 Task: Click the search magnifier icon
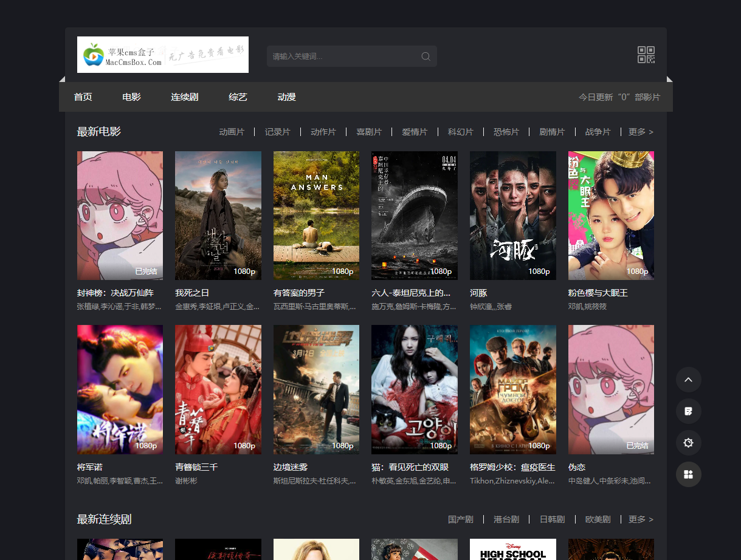426,56
